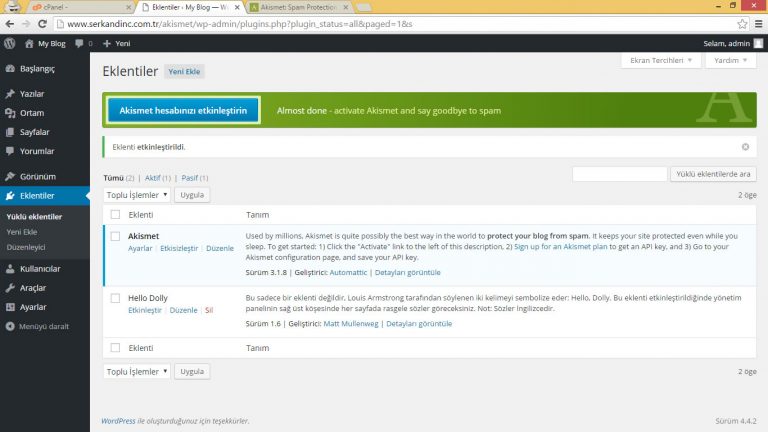Screen dimensions: 768x432
Task: Filter plugins by Aktif
Action: (152, 178)
